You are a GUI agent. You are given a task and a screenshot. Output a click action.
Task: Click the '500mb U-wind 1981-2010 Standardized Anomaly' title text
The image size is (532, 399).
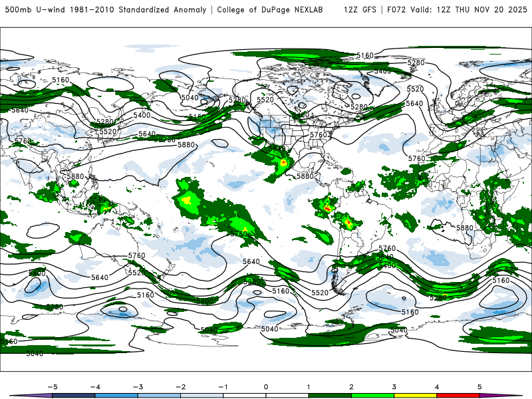coord(106,9)
